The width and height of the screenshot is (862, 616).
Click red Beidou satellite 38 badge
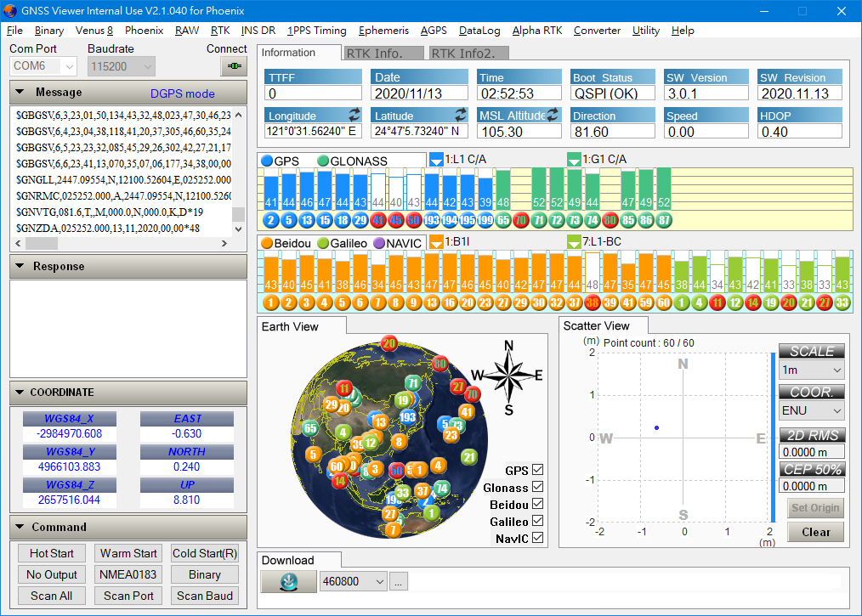click(593, 302)
